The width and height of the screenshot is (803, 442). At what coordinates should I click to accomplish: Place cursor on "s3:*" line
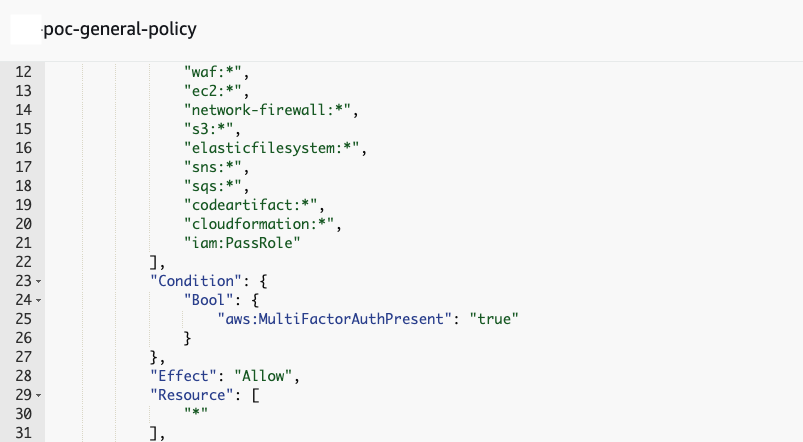tap(211, 128)
